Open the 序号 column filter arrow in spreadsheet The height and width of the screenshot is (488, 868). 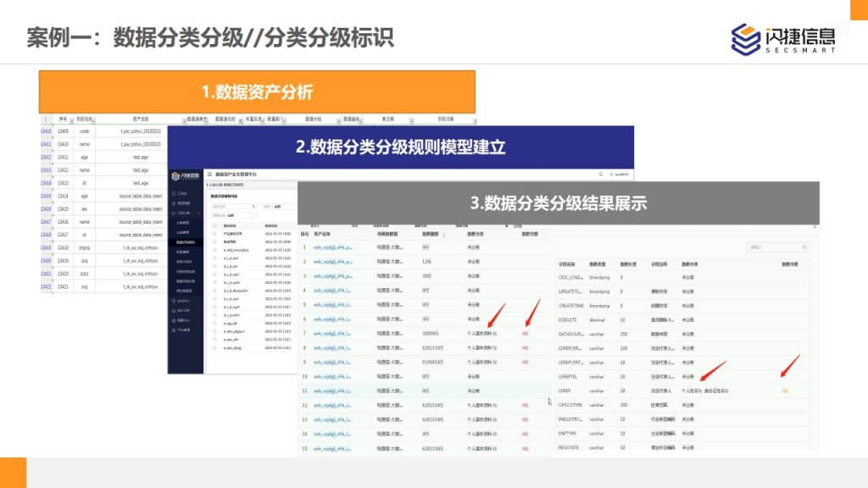coord(71,120)
